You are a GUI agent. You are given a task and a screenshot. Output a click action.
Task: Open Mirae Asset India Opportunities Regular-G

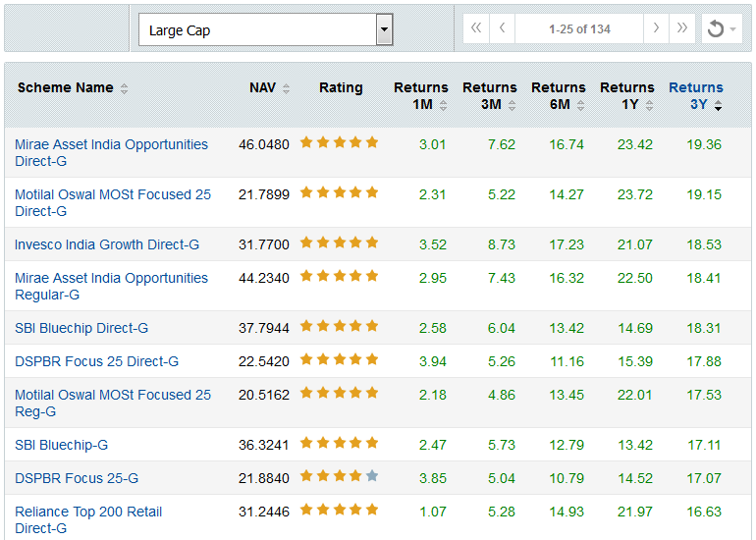tap(111, 287)
